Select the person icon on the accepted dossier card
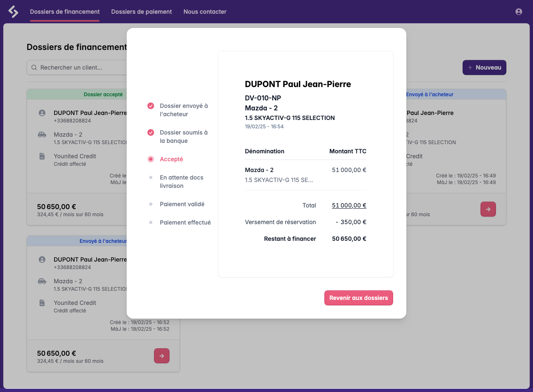 [x=42, y=112]
